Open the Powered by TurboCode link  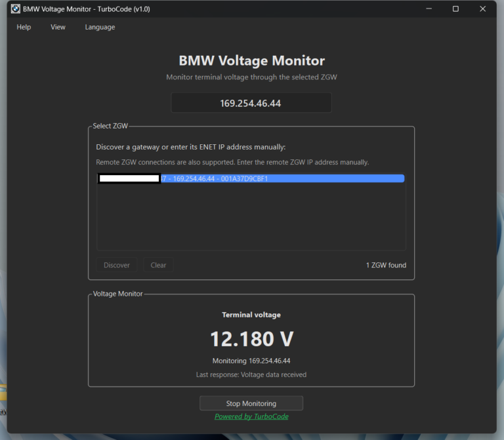coord(251,416)
